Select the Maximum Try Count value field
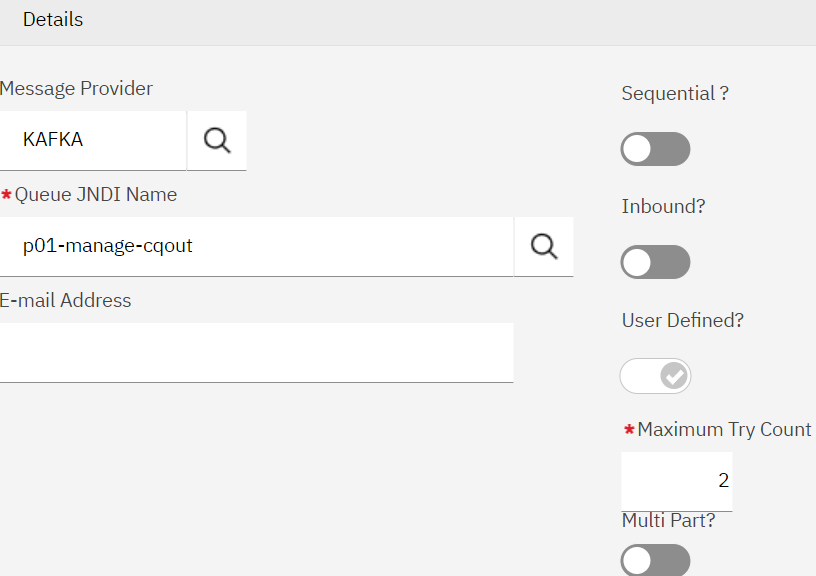Viewport: 816px width, 576px height. (676, 481)
